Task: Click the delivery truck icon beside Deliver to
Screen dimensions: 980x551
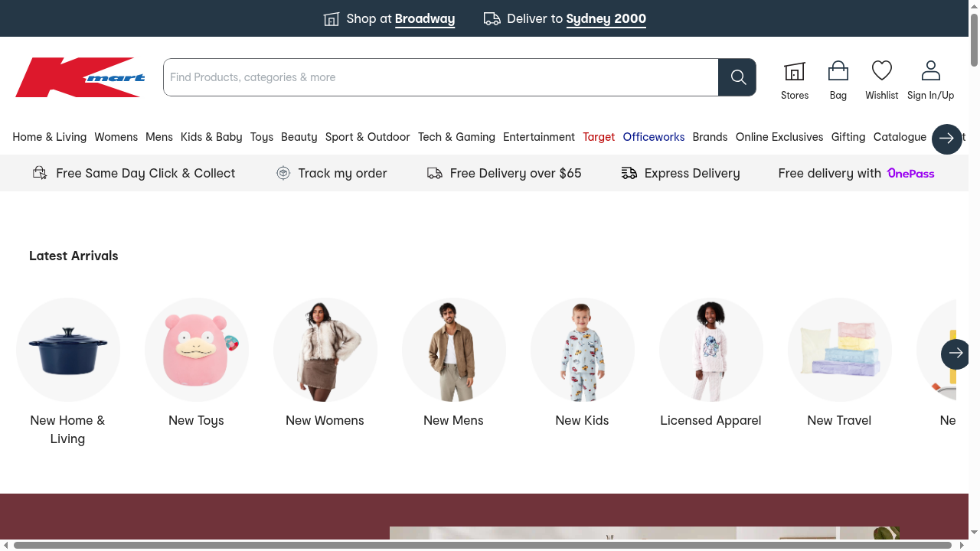Action: pos(492,19)
